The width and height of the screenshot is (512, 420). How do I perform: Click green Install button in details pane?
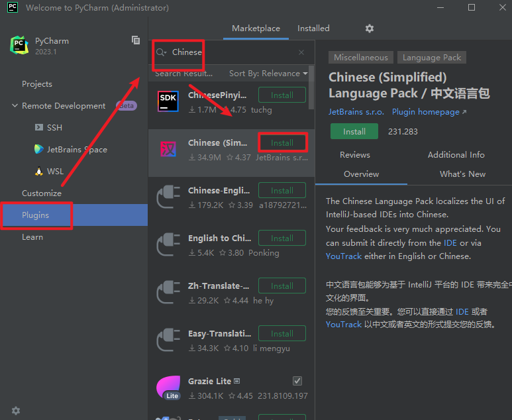[354, 131]
